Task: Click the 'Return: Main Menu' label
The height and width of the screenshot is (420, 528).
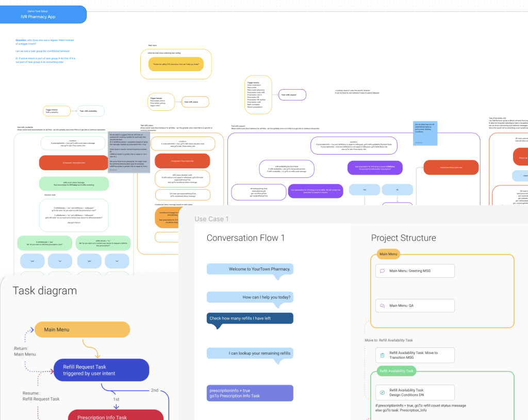Action: (x=25, y=351)
